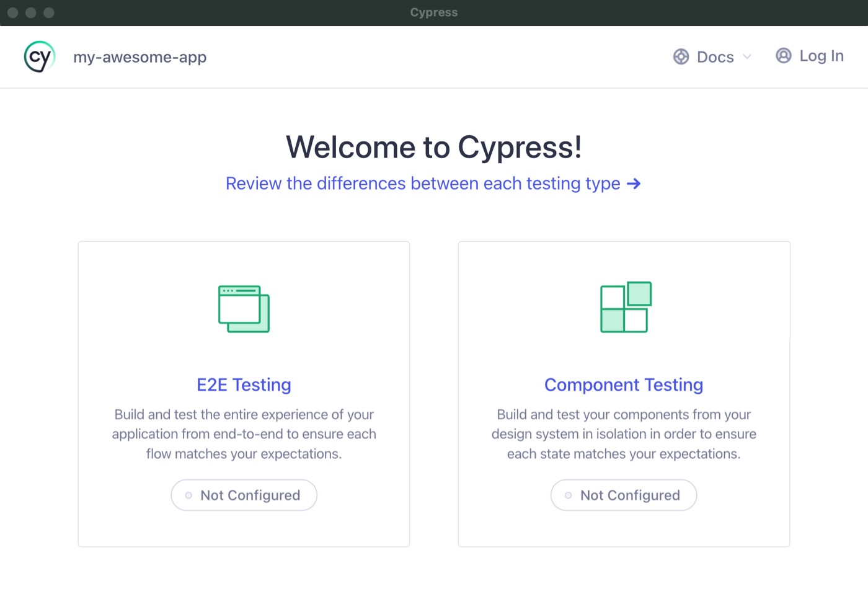The width and height of the screenshot is (868, 599).
Task: Expand the Docs chevron in the header
Action: coord(746,56)
